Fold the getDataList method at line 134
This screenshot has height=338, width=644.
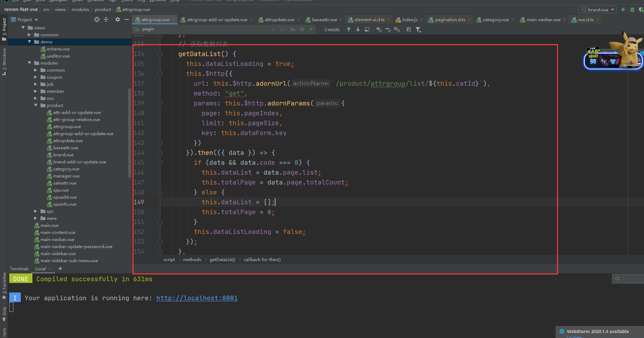pyautogui.click(x=160, y=54)
